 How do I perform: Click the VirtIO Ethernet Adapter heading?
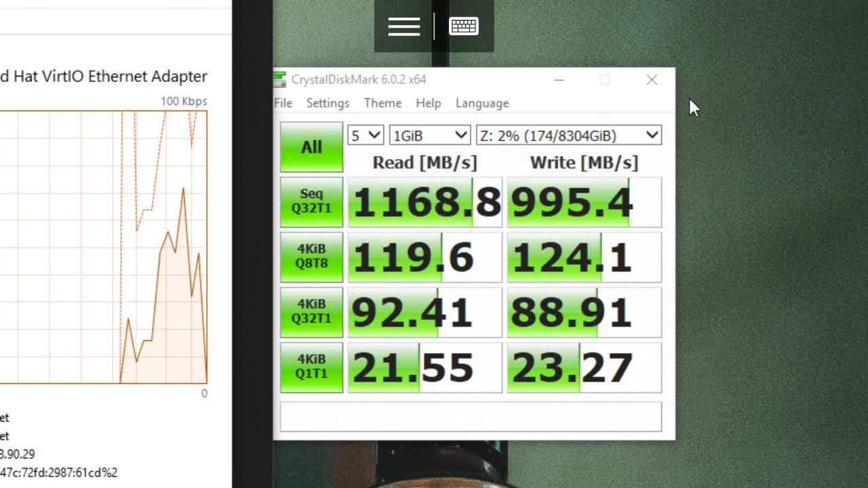click(104, 76)
